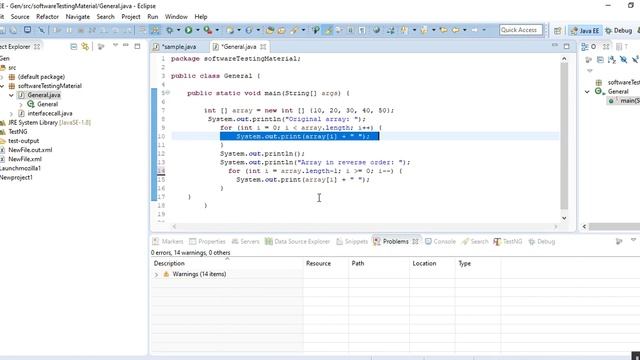Open the Run button dropdown arrow
Viewport: 640px width, 360px height.
(198, 30)
